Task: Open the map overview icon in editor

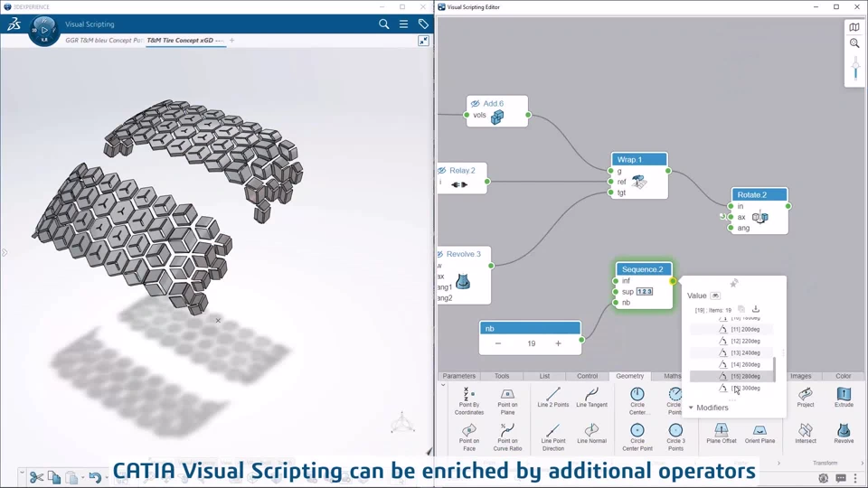Action: (854, 27)
